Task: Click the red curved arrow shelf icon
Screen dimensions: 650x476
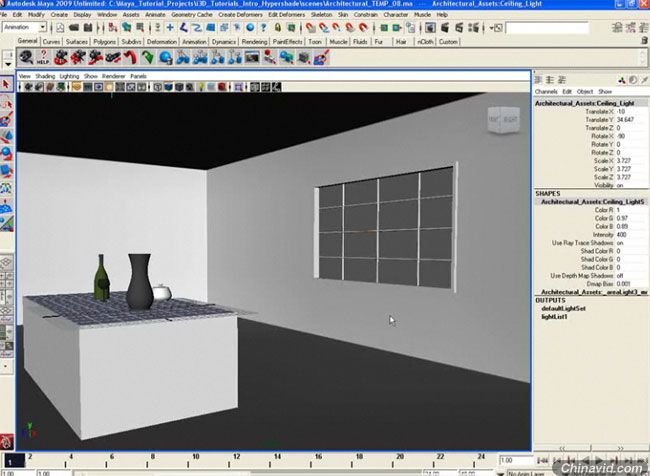Action: tap(131, 57)
